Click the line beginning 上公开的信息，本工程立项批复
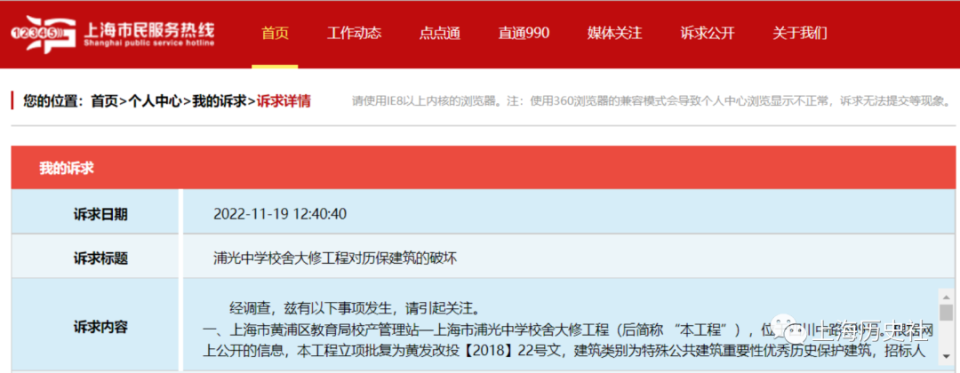960x373 pixels. [x=563, y=352]
